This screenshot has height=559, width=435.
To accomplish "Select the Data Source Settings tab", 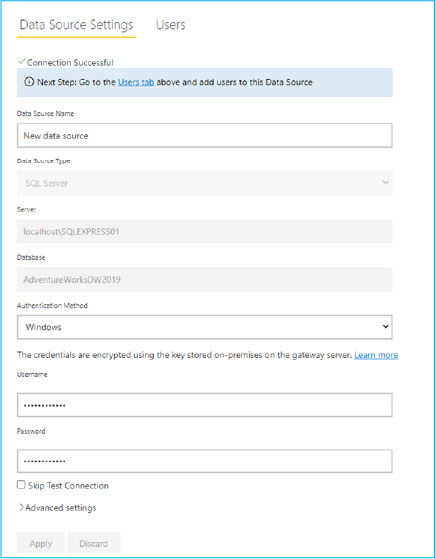I will coord(76,25).
